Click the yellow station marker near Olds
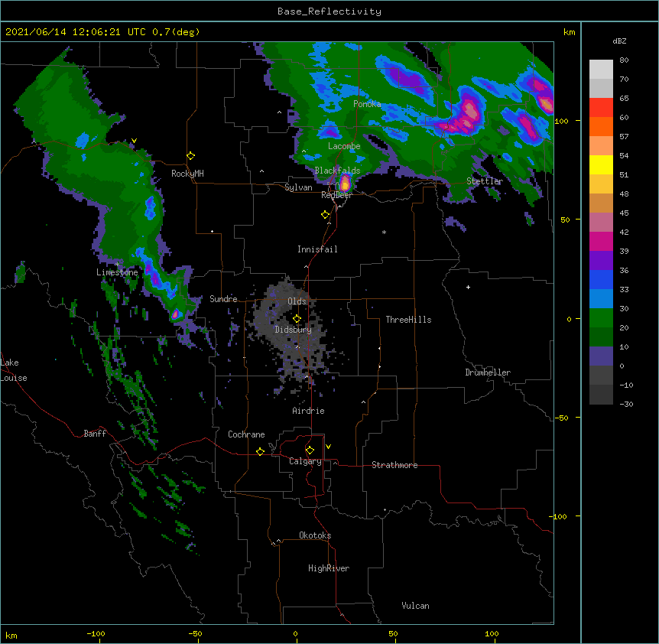Image resolution: width=659 pixels, height=644 pixels. click(x=297, y=319)
